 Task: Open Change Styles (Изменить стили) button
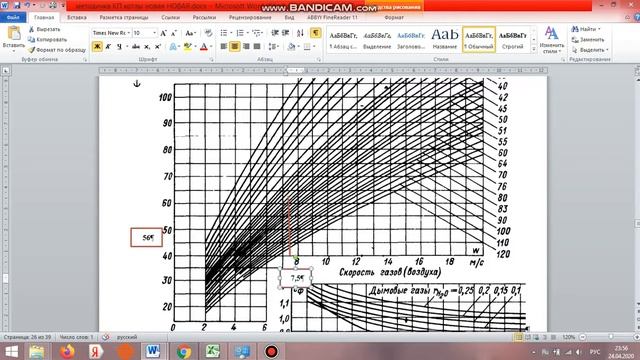pyautogui.click(x=552, y=41)
